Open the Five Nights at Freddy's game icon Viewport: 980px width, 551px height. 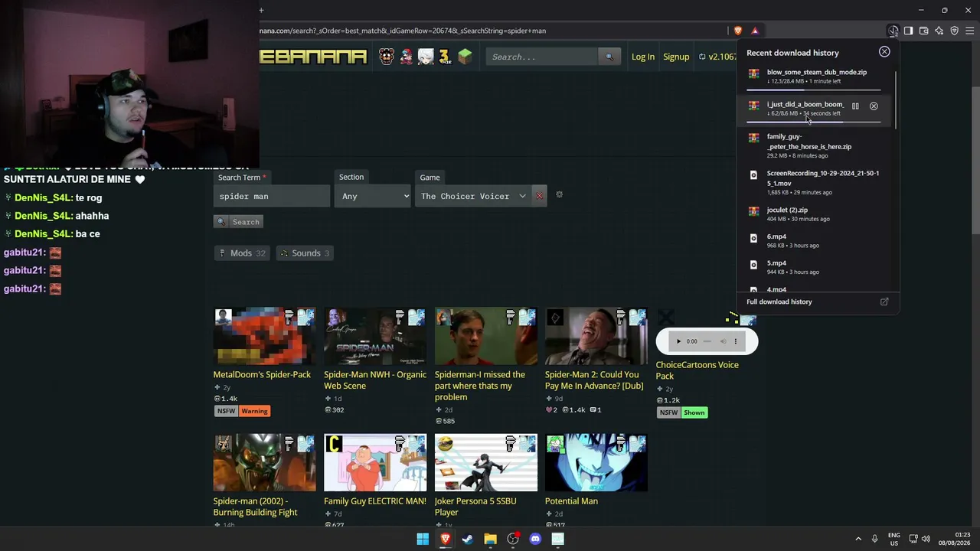coord(387,57)
